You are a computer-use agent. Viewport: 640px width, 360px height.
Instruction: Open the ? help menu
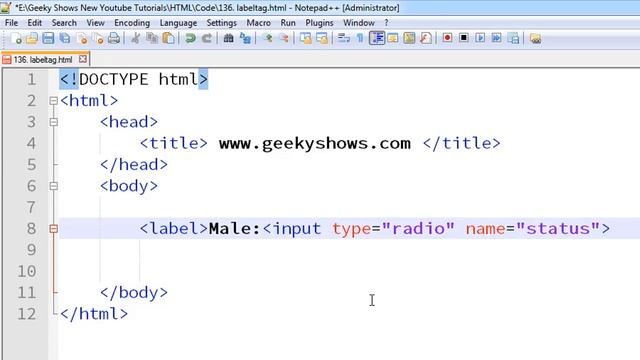[x=386, y=23]
